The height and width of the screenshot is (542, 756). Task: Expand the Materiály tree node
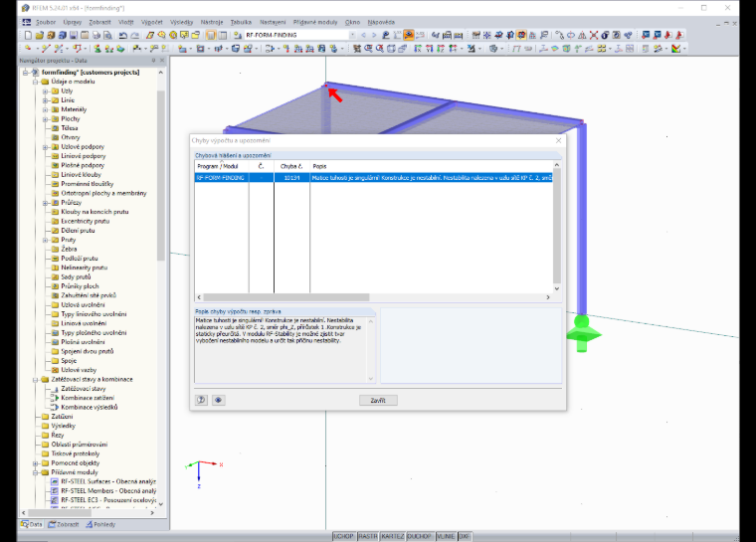[45, 109]
